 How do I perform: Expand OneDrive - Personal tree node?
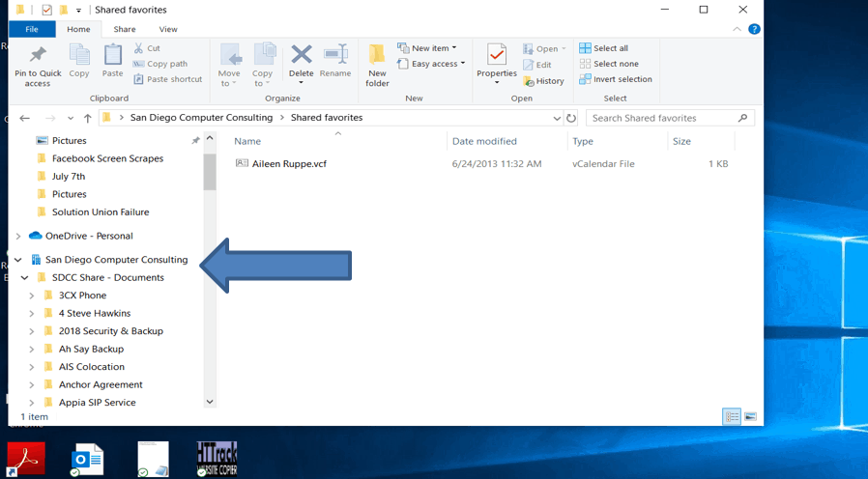[18, 237]
